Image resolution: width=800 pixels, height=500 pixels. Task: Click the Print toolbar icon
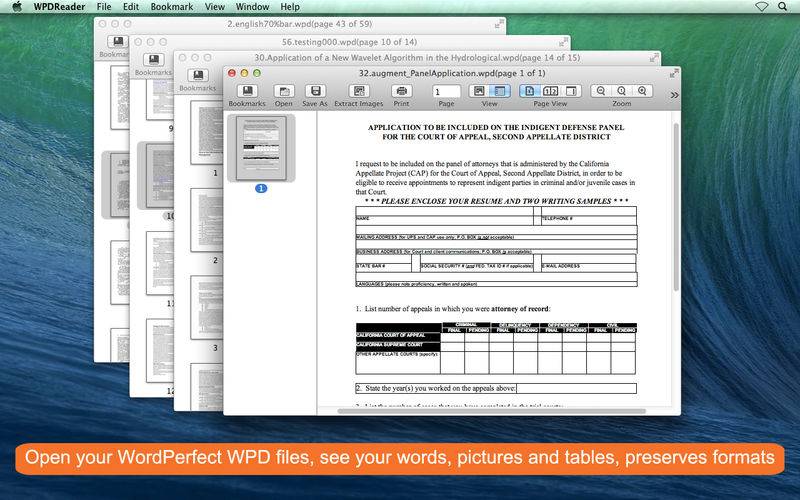click(402, 91)
